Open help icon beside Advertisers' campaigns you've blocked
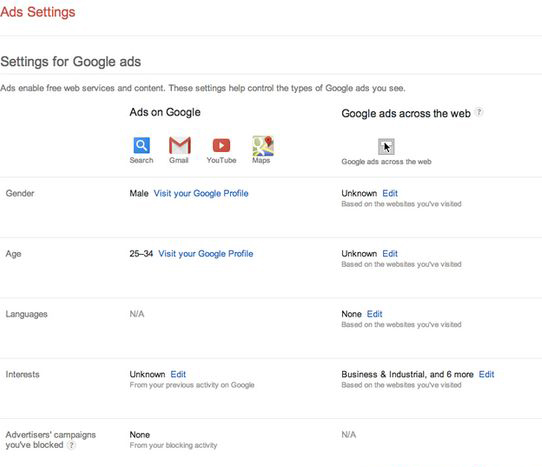 [x=71, y=445]
